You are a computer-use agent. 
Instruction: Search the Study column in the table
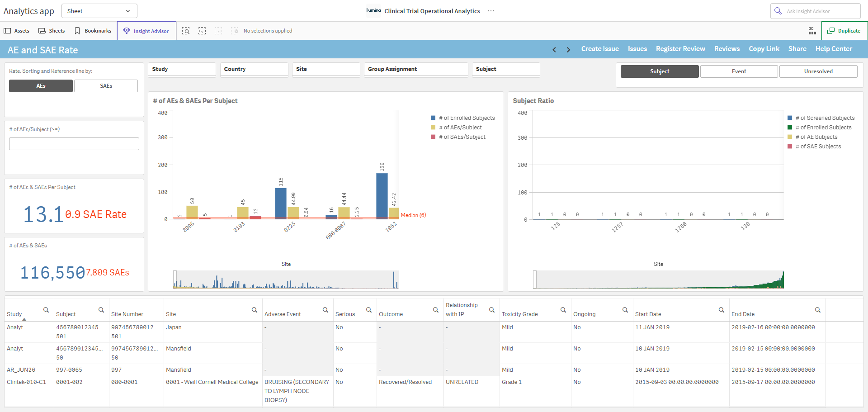coord(46,310)
